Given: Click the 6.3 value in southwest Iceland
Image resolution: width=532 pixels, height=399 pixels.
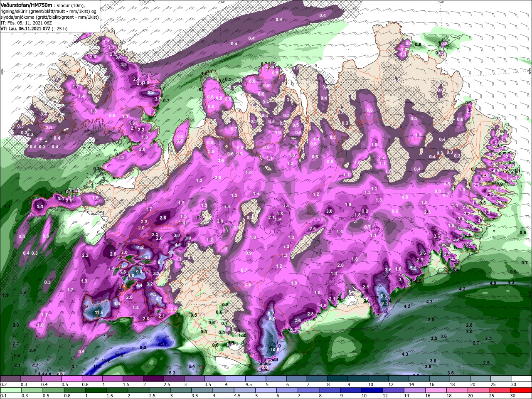Looking at the screenshot, I should point(161,263).
